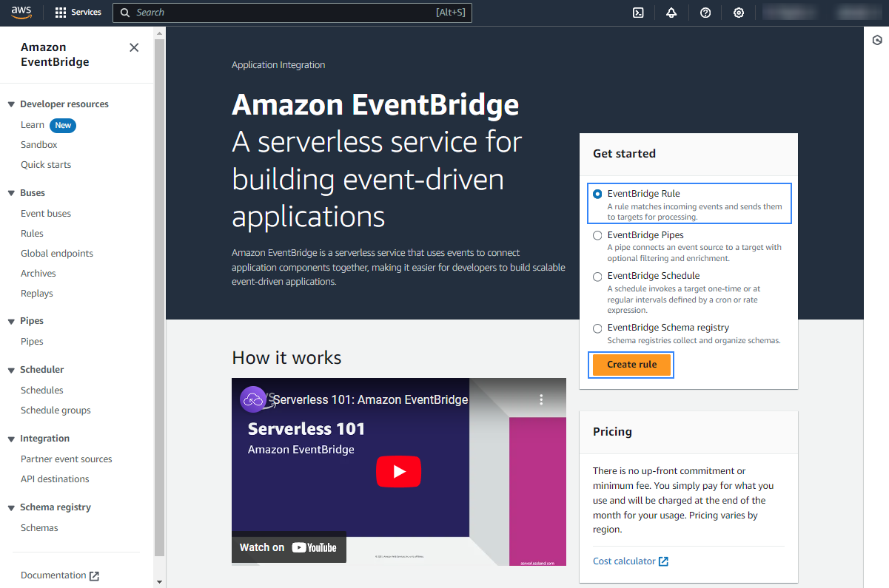Click the AWS logo home icon
Viewport: 889px width, 588px height.
click(21, 13)
